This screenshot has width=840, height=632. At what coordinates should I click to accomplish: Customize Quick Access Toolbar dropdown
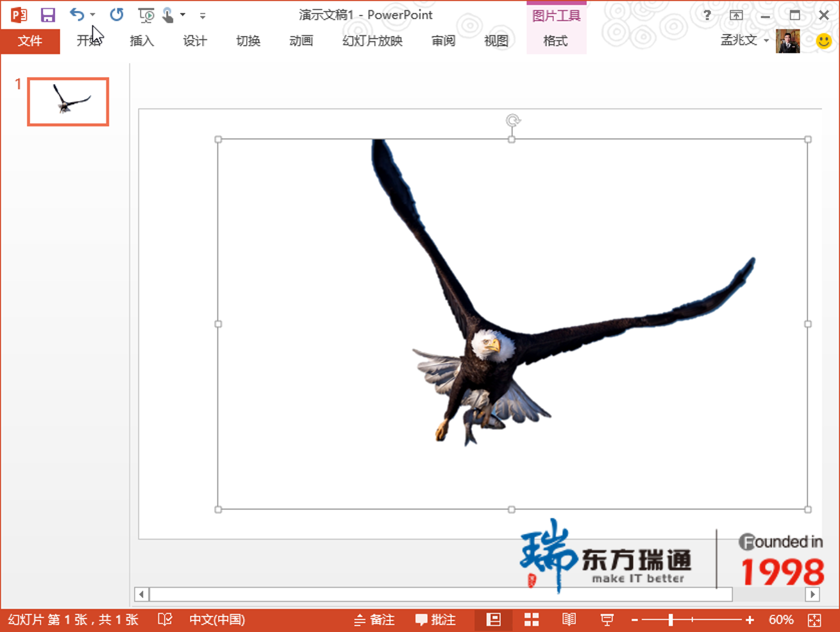(x=203, y=15)
